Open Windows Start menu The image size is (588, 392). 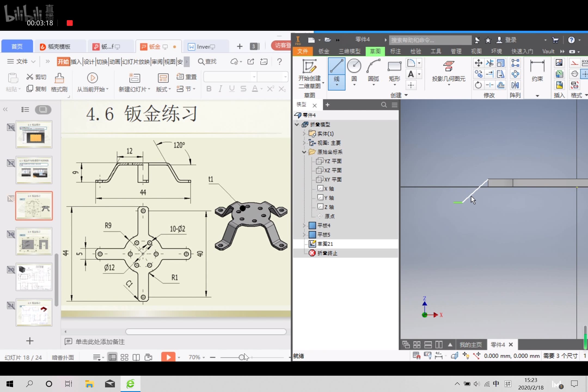(x=10, y=384)
